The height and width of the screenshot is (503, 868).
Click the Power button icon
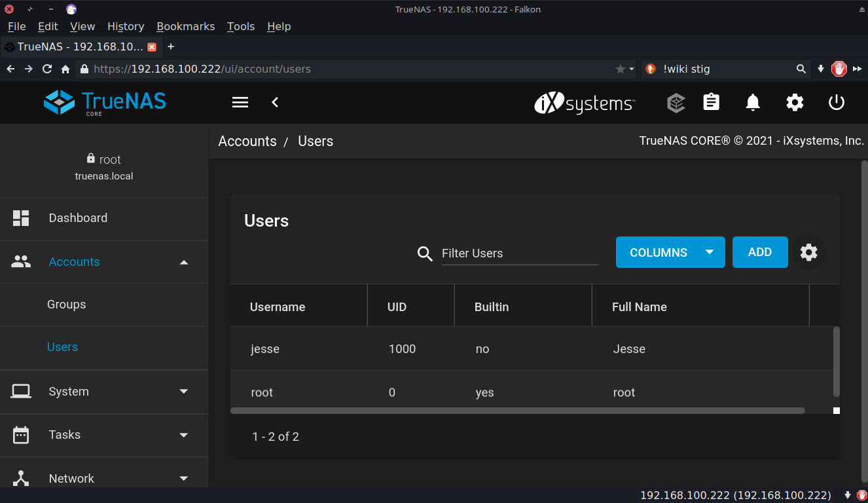click(x=837, y=102)
